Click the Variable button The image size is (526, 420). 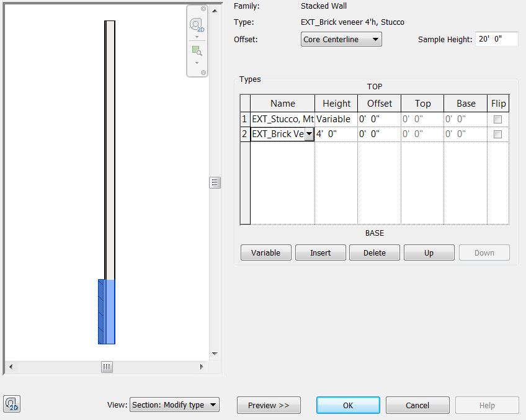point(265,252)
